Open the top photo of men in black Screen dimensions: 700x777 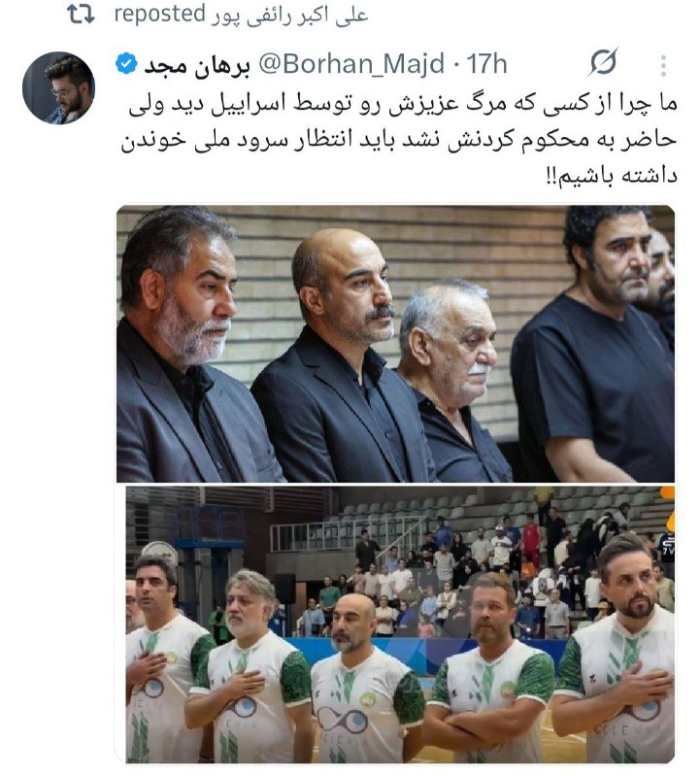click(395, 344)
